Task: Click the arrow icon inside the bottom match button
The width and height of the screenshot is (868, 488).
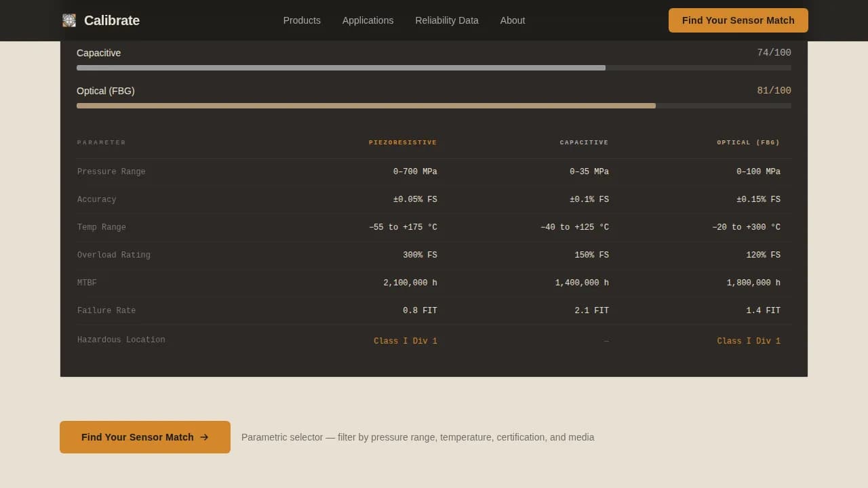Action: (x=204, y=437)
